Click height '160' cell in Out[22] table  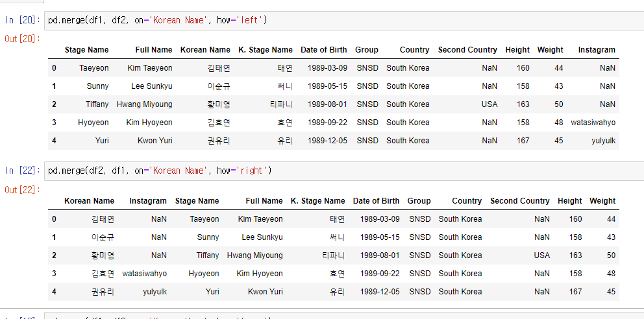[575, 219]
